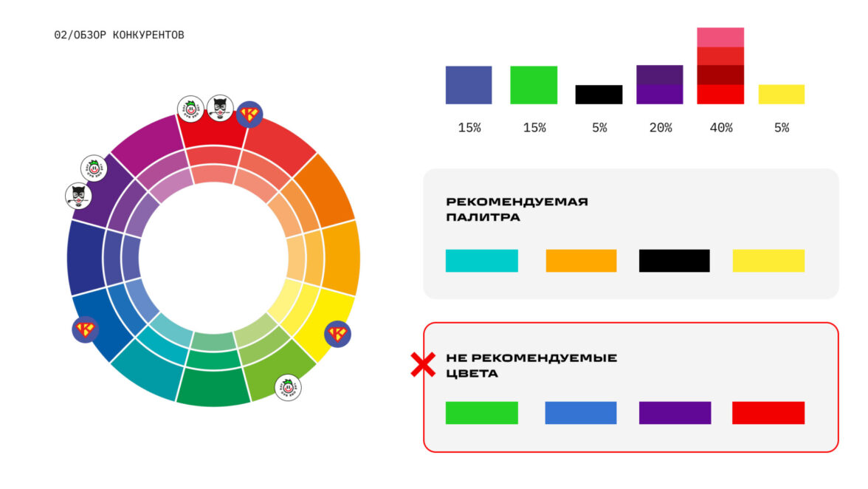Click the green-haired clown logo on the green segment
The height and width of the screenshot is (489, 868).
point(288,388)
